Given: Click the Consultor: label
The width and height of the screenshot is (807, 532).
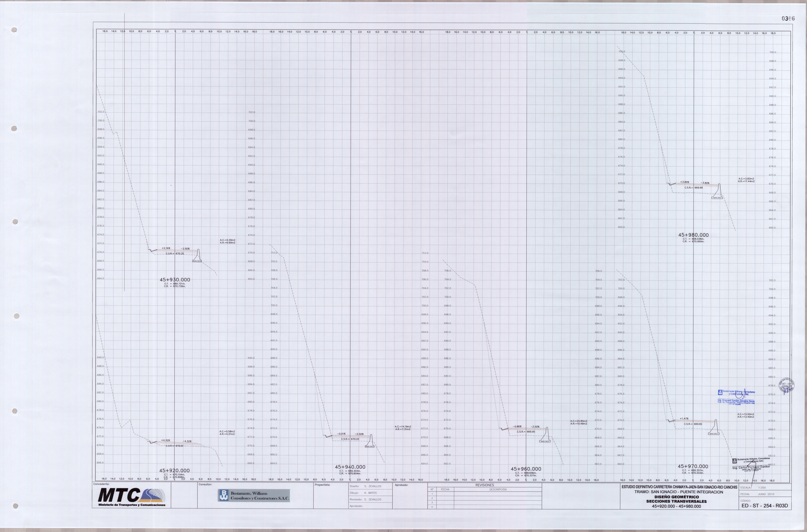Looking at the screenshot, I should point(205,484).
